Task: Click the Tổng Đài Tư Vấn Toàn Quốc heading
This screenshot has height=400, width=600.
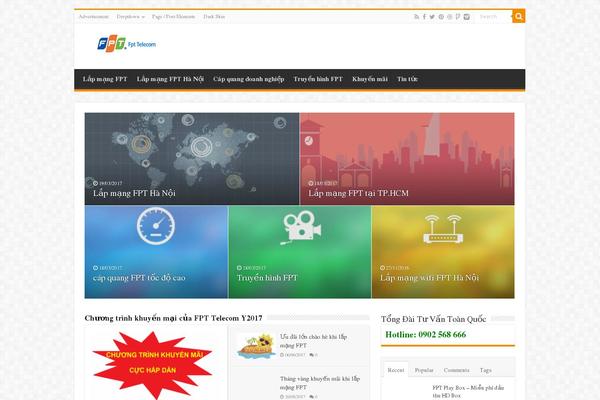Action: (433, 319)
